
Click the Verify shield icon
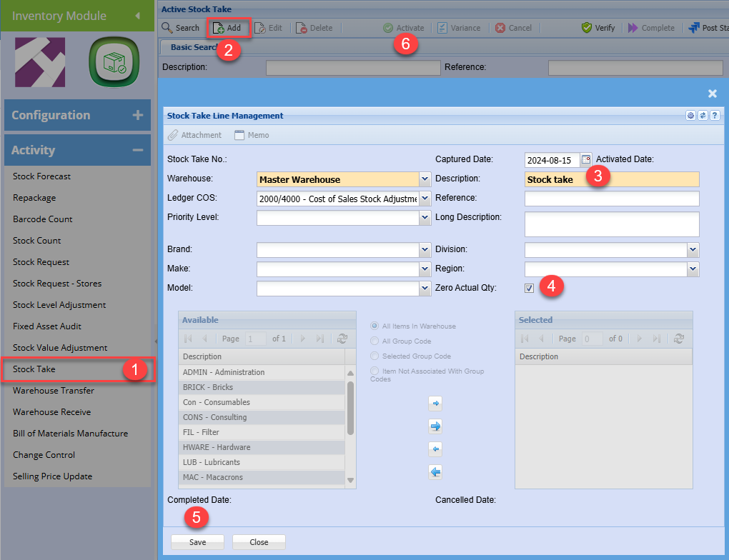[x=587, y=28]
